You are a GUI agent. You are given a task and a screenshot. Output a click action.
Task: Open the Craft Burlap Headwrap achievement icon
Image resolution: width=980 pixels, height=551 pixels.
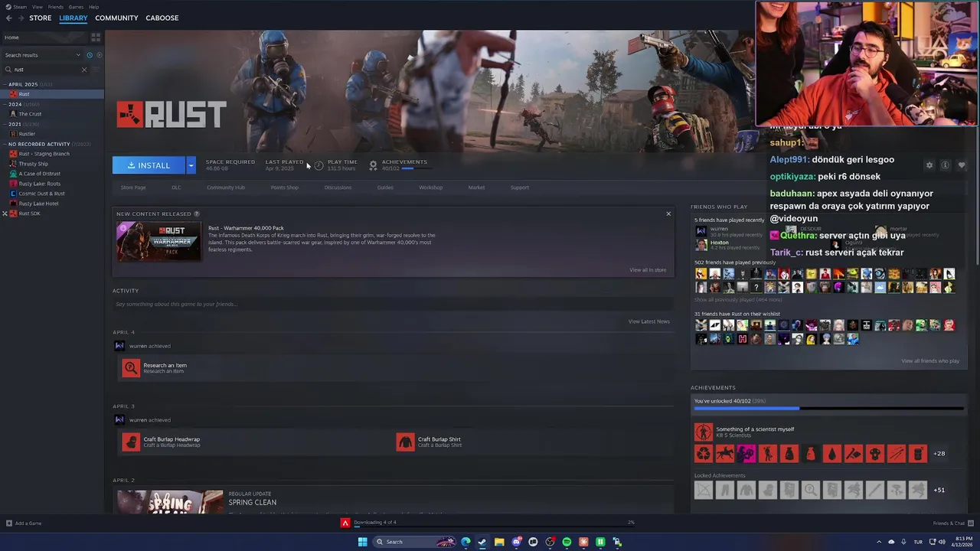[131, 442]
